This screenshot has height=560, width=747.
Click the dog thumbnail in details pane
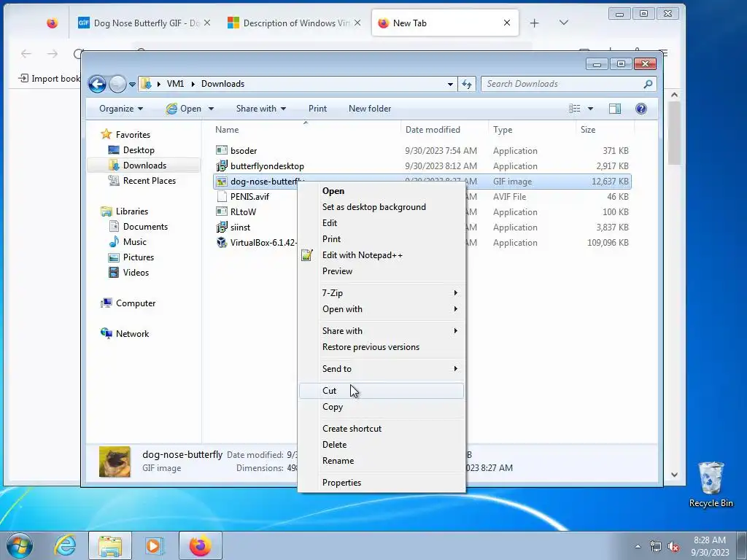[x=115, y=462]
